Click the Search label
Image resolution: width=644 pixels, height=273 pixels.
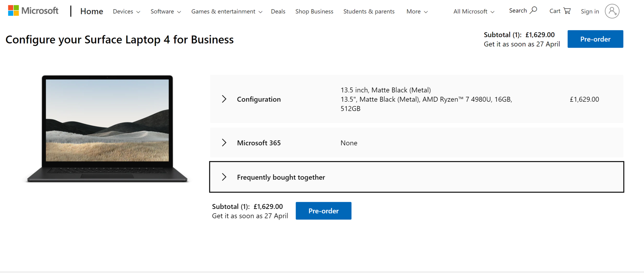[x=518, y=11]
